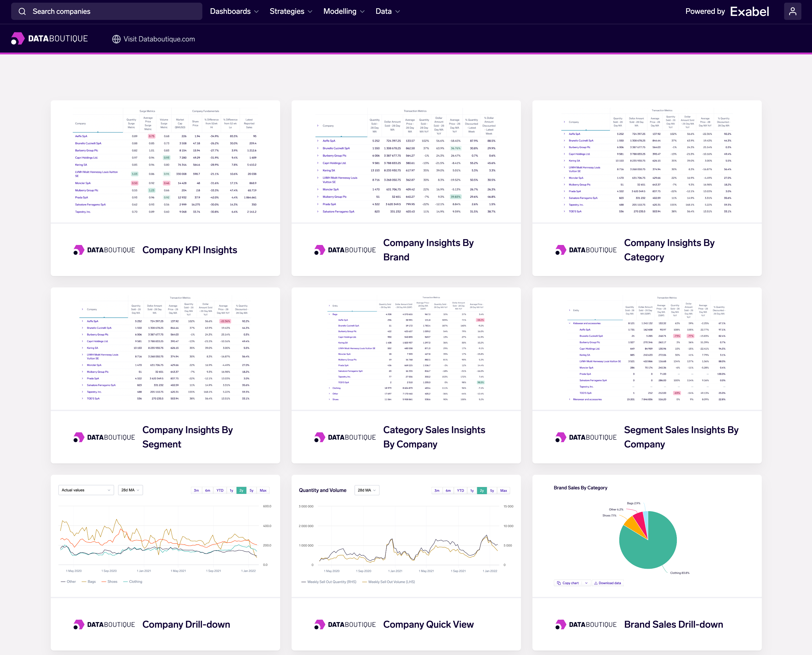Toggle the Other series in chart legend
This screenshot has height=655, width=812.
click(68, 581)
